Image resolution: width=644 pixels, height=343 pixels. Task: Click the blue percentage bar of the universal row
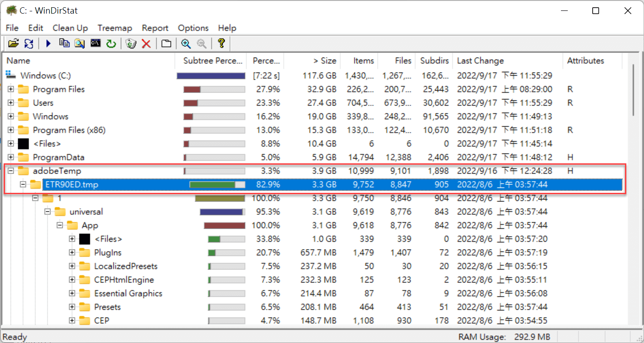click(x=222, y=212)
